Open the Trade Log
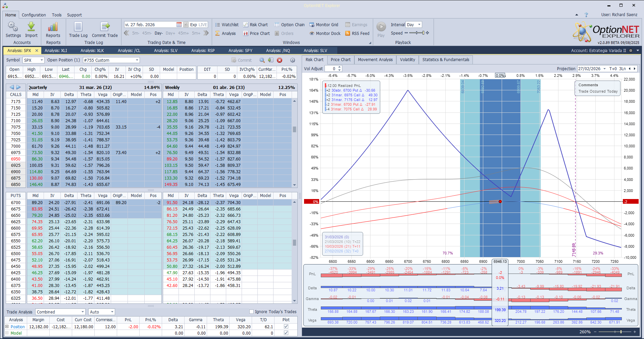The height and width of the screenshot is (339, 644). (78, 30)
